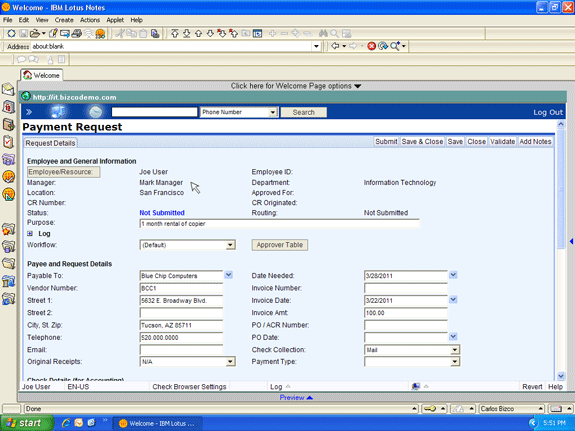The image size is (575, 431).
Task: Click the Go Forward arrow in navigation bar
Action: pos(353,46)
